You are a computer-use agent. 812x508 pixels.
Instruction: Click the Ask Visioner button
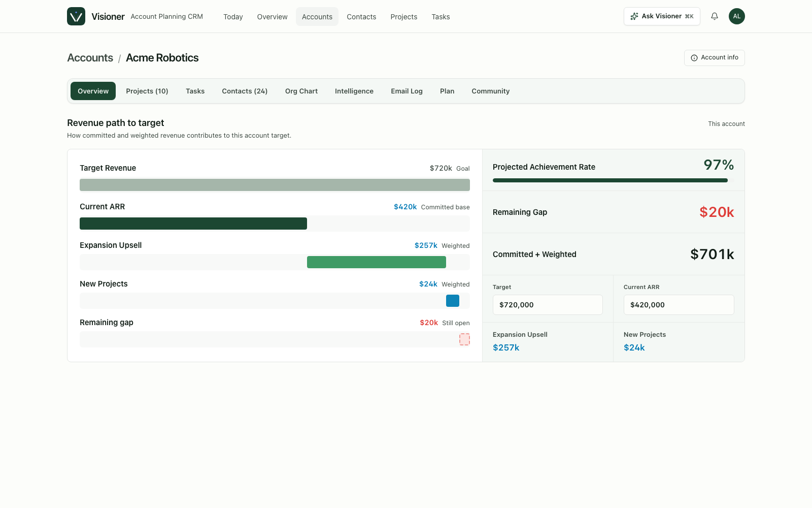662,16
